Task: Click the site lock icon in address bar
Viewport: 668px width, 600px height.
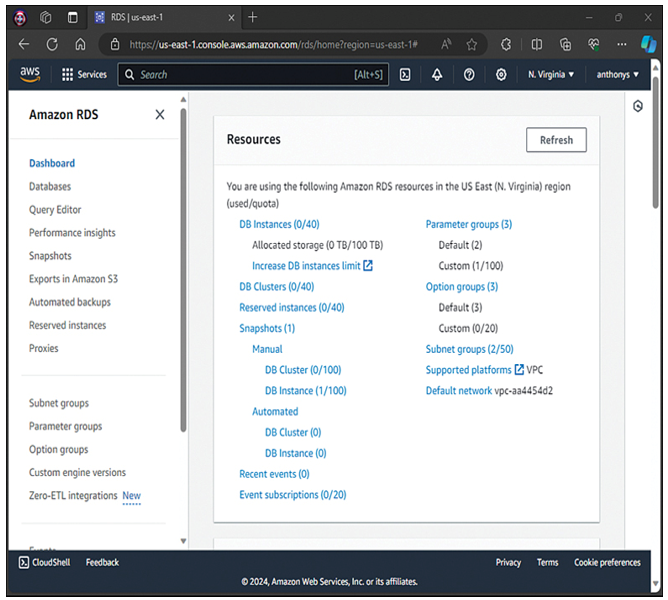Action: 115,44
